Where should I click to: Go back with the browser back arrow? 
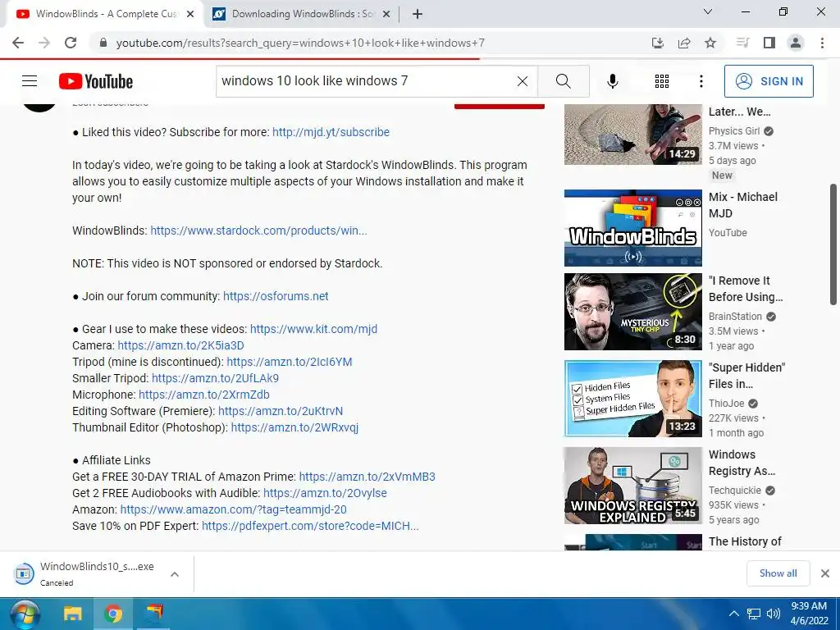point(18,43)
